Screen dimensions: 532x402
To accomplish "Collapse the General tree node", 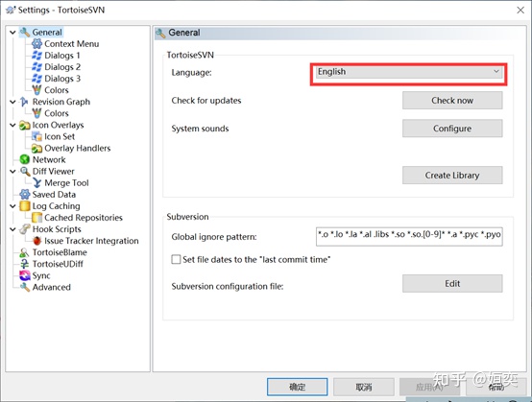I will pyautogui.click(x=12, y=33).
